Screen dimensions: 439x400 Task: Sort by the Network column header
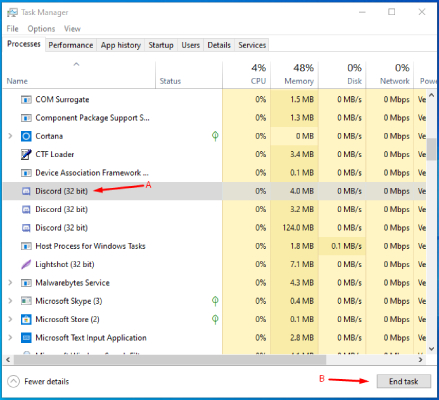point(390,75)
